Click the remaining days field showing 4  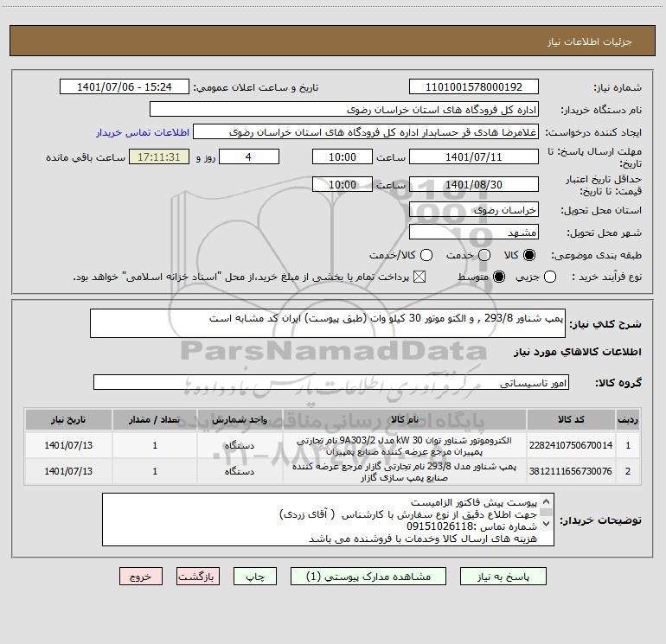[x=249, y=156]
